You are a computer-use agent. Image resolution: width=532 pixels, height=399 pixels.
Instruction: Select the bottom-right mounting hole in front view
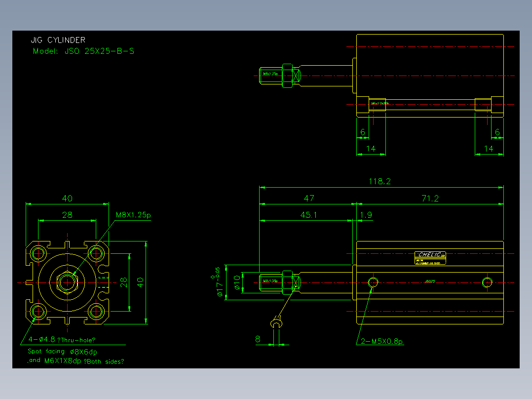pos(96,311)
